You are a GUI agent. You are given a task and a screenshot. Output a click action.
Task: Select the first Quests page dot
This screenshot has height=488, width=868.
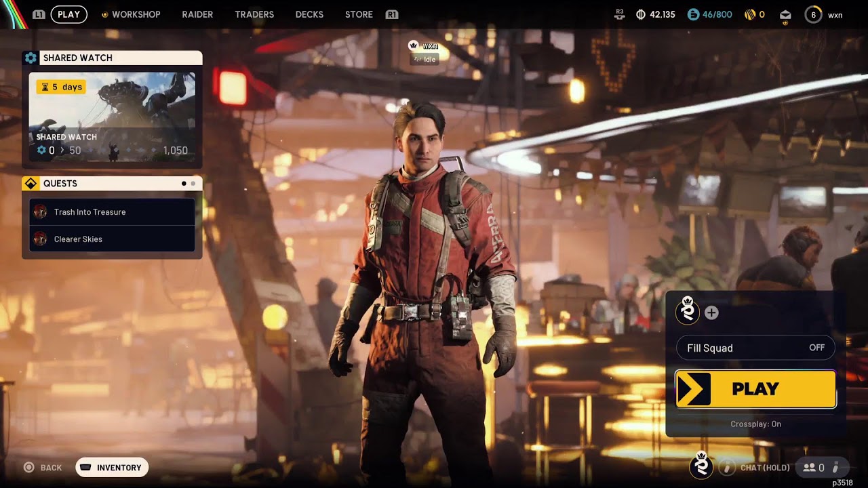[x=184, y=184]
